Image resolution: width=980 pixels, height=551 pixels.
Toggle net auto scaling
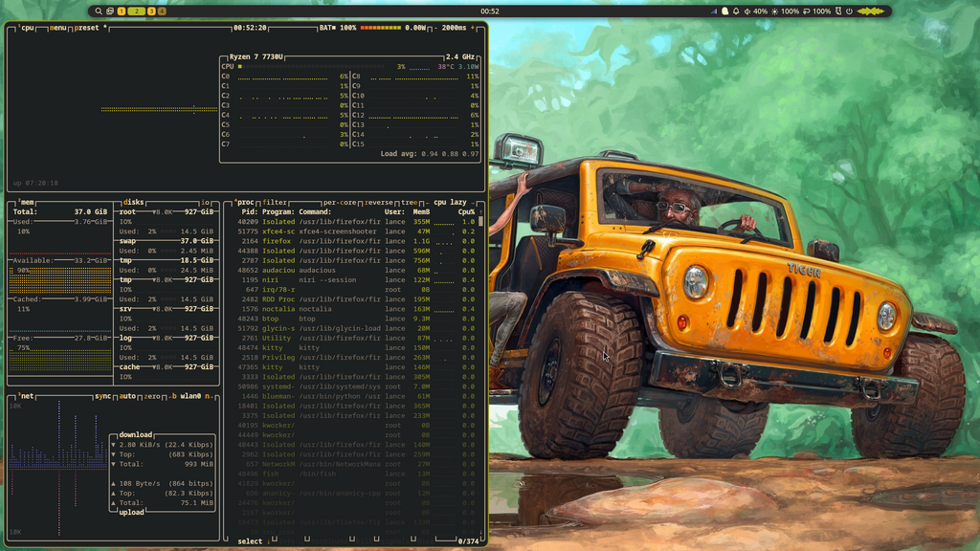point(127,396)
